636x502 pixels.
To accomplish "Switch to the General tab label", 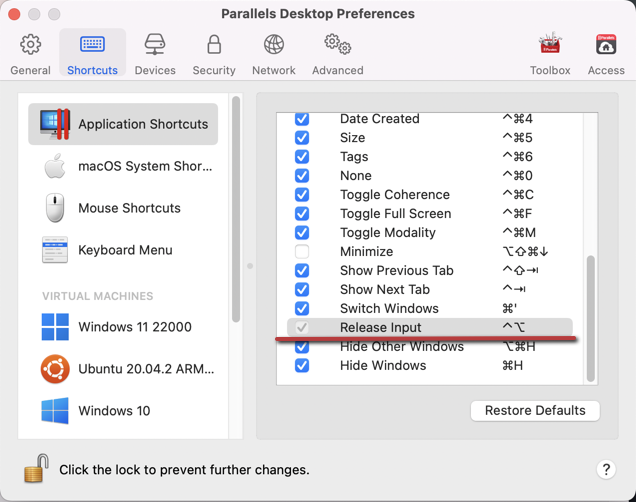I will pos(30,71).
